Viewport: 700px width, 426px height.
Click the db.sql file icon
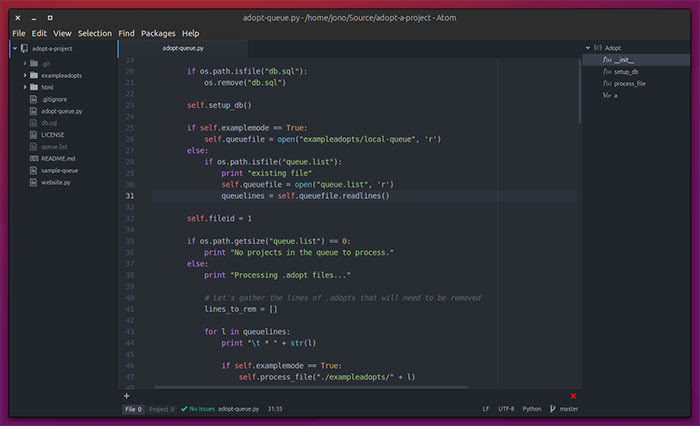(33, 123)
